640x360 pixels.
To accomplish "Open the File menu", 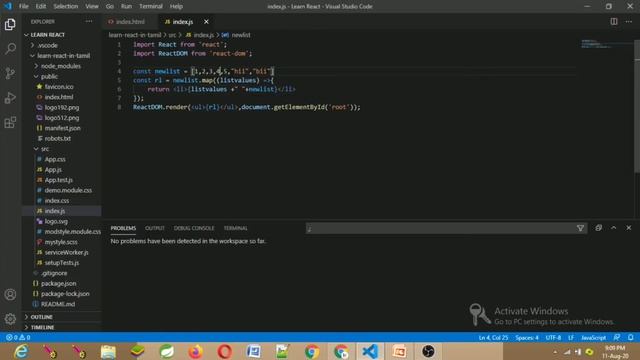I will pyautogui.click(x=24, y=6).
